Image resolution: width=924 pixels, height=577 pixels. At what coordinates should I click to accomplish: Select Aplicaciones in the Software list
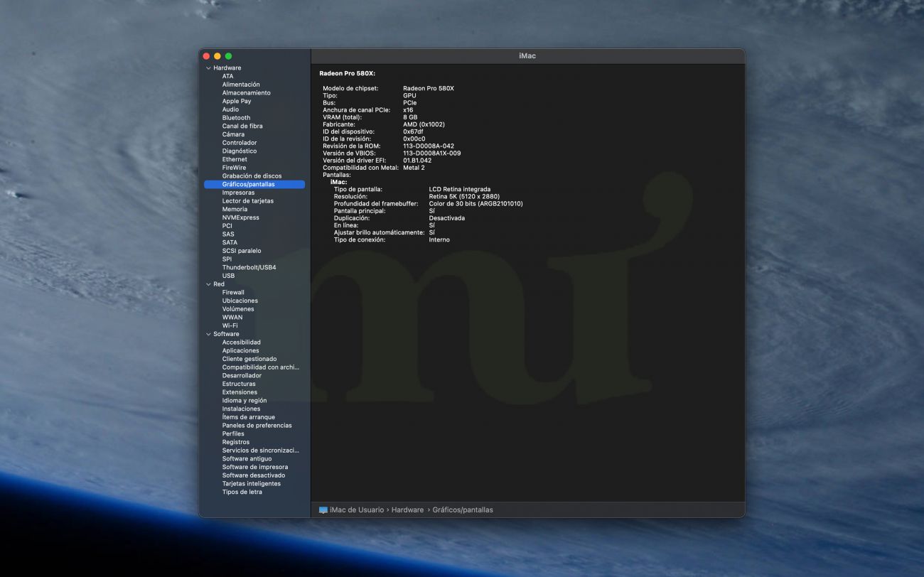pyautogui.click(x=240, y=351)
